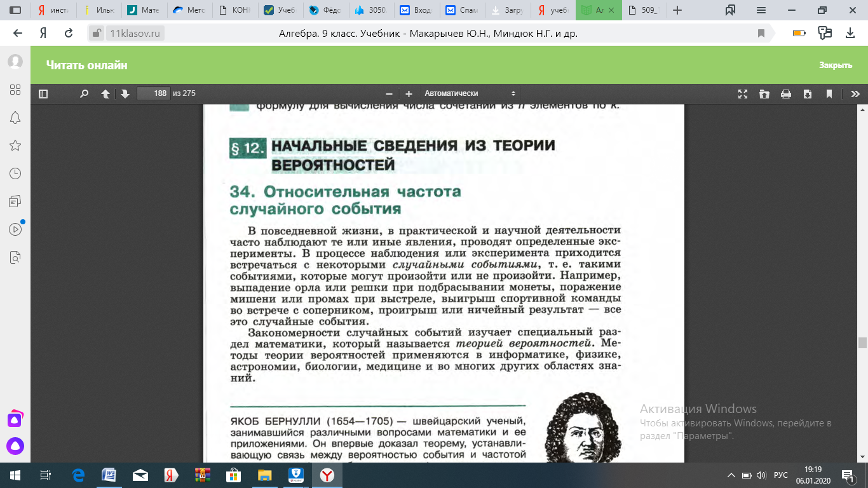Click the Закрыть button
868x488 pixels.
tap(836, 65)
